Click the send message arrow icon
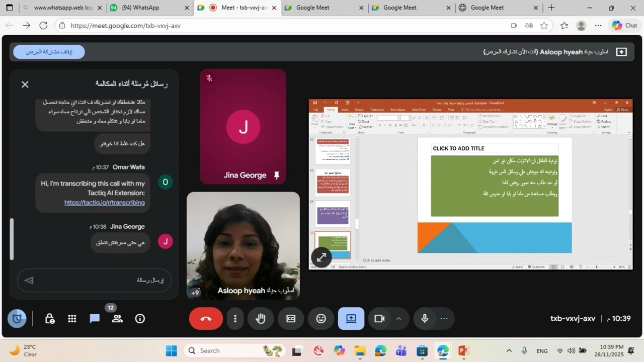 (29, 280)
